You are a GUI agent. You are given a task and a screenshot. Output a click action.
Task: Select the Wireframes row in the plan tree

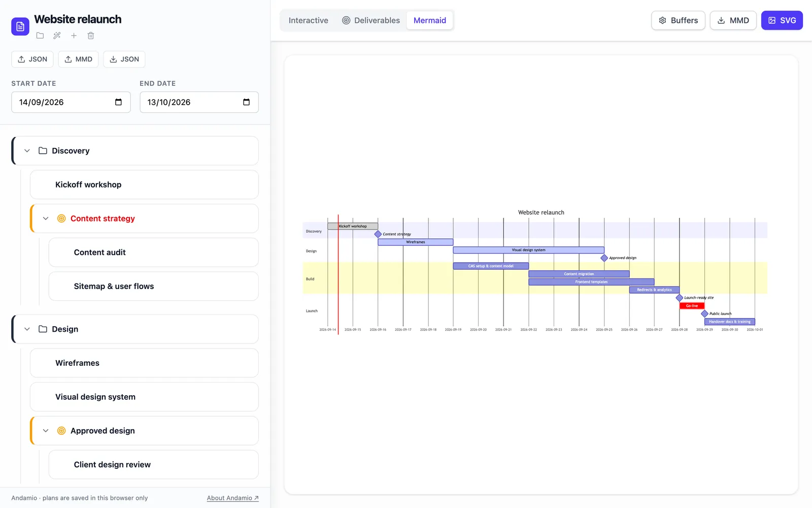tap(144, 363)
